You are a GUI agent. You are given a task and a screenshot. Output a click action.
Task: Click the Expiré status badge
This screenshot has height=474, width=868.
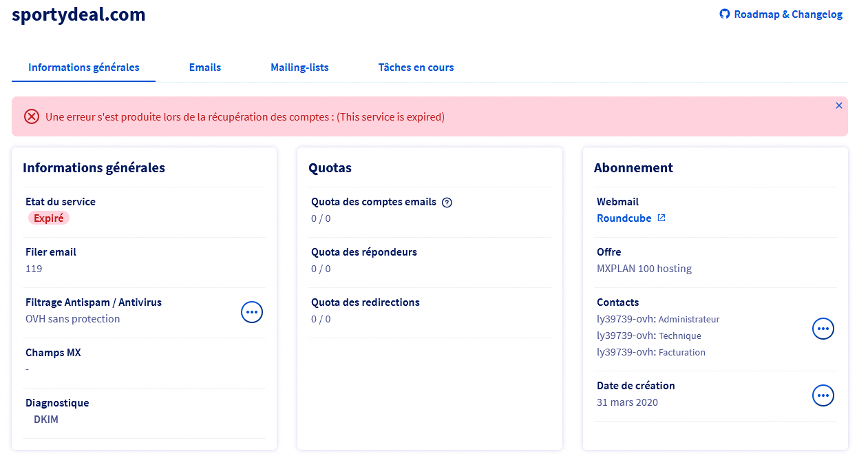pyautogui.click(x=49, y=218)
